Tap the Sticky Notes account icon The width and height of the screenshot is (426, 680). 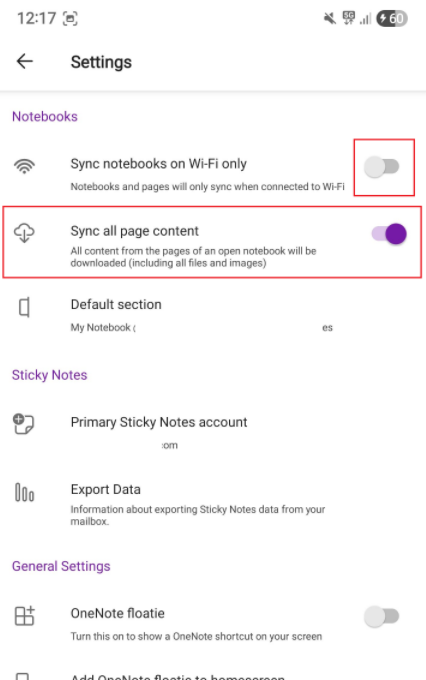[23, 424]
